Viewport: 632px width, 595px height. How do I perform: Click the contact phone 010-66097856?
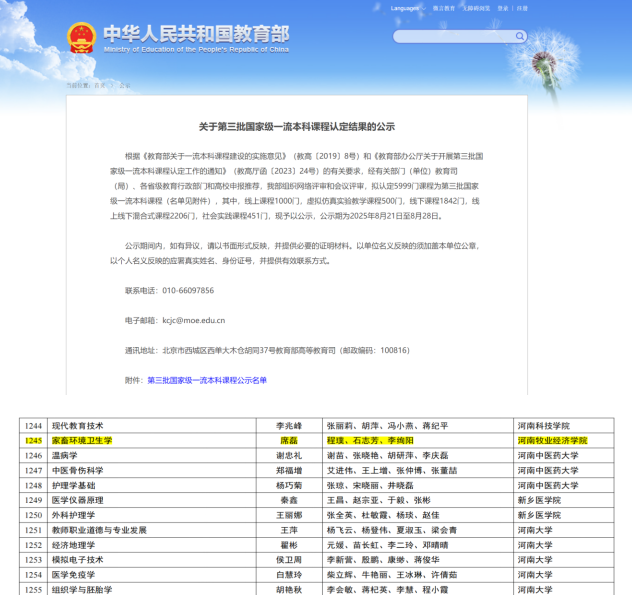(191, 290)
